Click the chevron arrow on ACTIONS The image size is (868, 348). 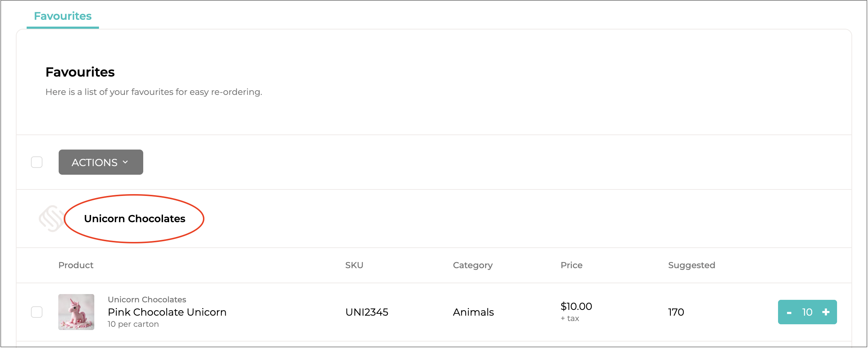pos(126,162)
